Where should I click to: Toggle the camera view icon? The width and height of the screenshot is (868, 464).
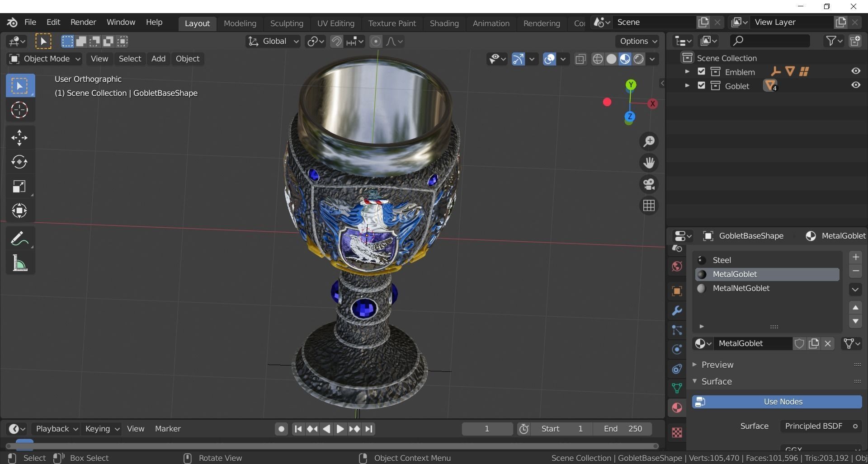[649, 184]
